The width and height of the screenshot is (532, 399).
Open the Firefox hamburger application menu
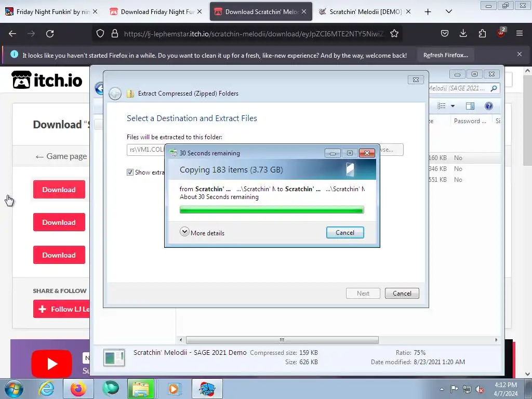click(520, 34)
